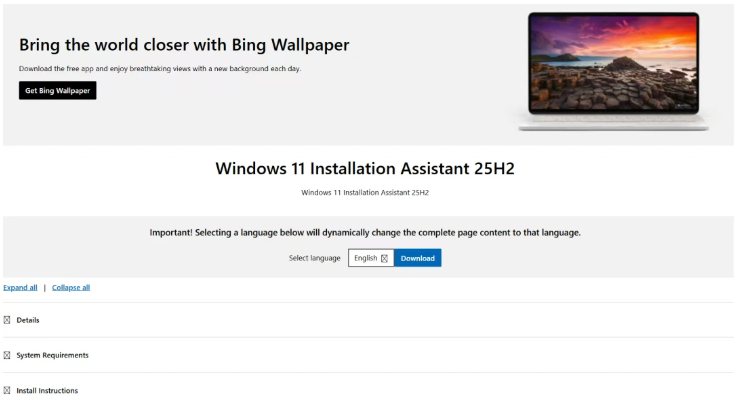
Task: Click the Expand all link
Action: click(20, 287)
